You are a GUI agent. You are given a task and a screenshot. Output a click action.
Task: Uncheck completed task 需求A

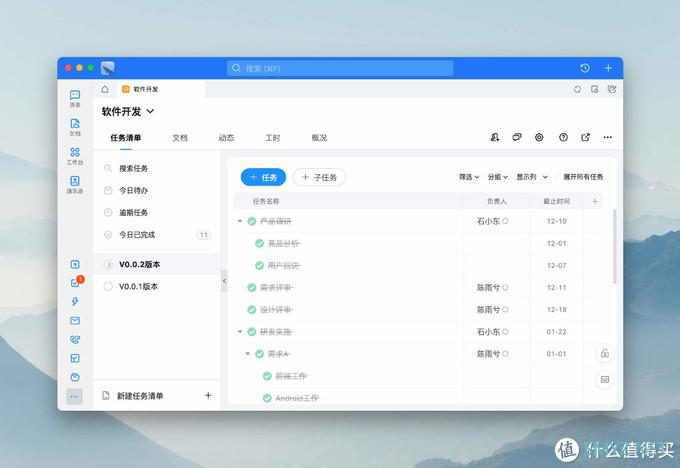click(x=259, y=354)
